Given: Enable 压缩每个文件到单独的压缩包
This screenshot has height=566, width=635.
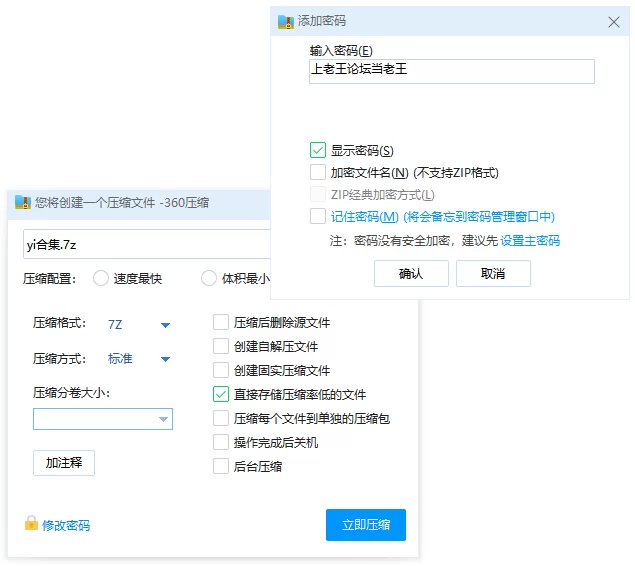Looking at the screenshot, I should tap(221, 418).
